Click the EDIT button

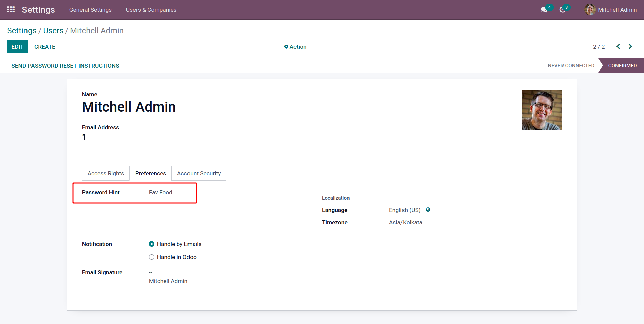[x=17, y=47]
